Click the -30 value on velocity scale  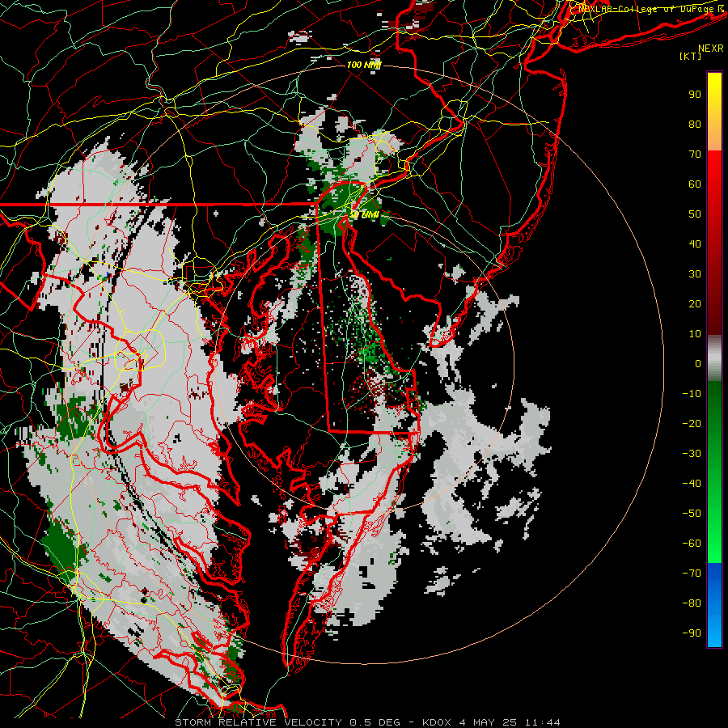click(692, 454)
